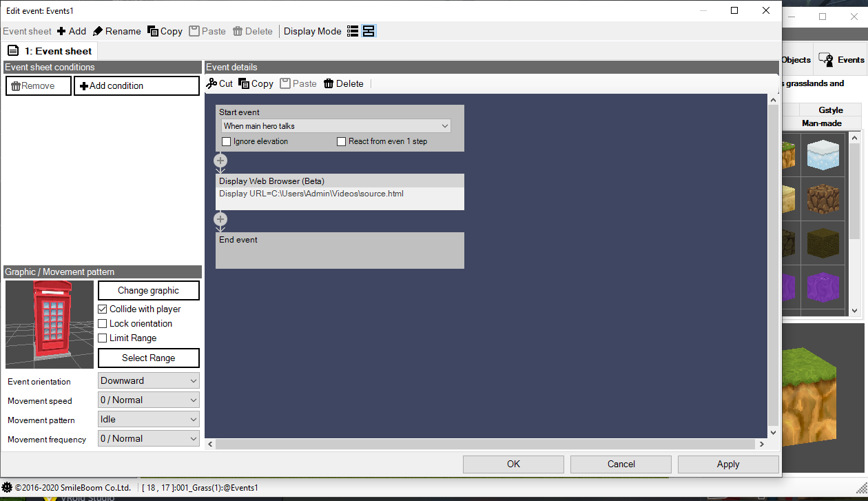Open Movement speed dropdown
This screenshot has height=501, width=868.
(149, 400)
